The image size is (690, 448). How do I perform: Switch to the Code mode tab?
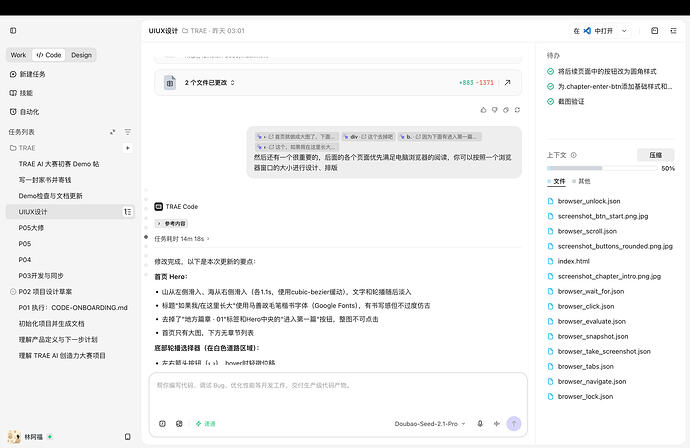point(49,55)
